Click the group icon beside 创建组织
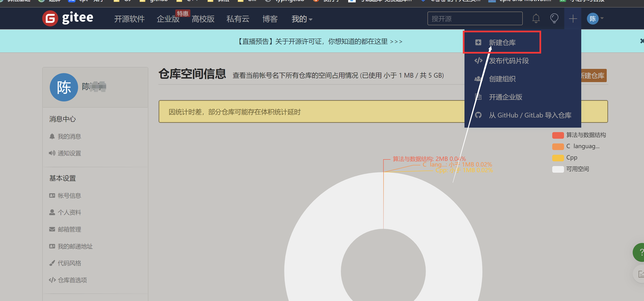Screen dimensions: 644x301 [x=478, y=79]
